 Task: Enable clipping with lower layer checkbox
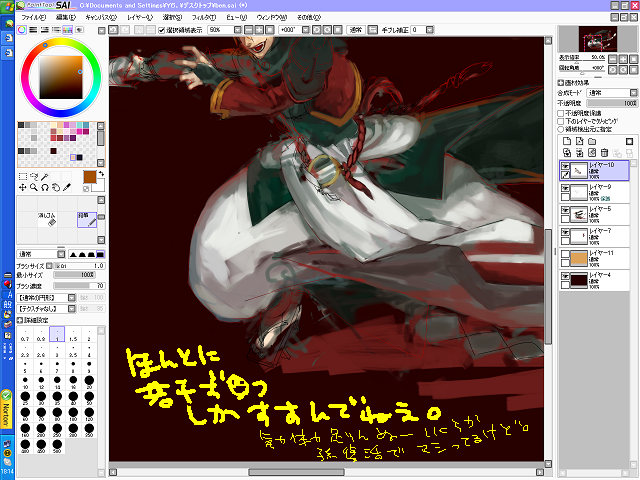(561, 121)
